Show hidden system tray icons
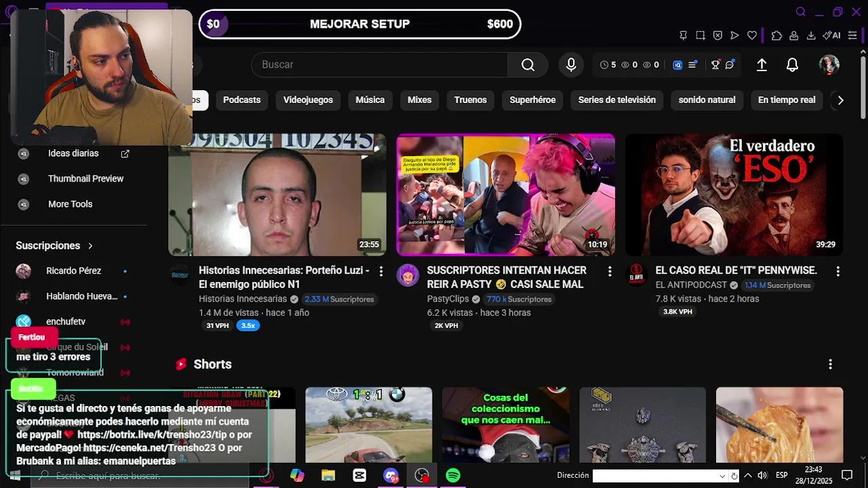Viewport: 868px width, 488px height. tap(748, 476)
